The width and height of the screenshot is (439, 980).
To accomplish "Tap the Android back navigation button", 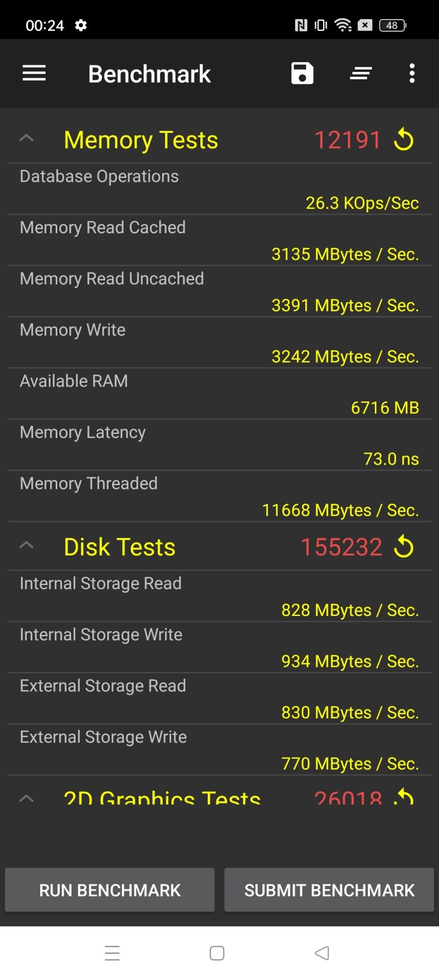I will (322, 953).
